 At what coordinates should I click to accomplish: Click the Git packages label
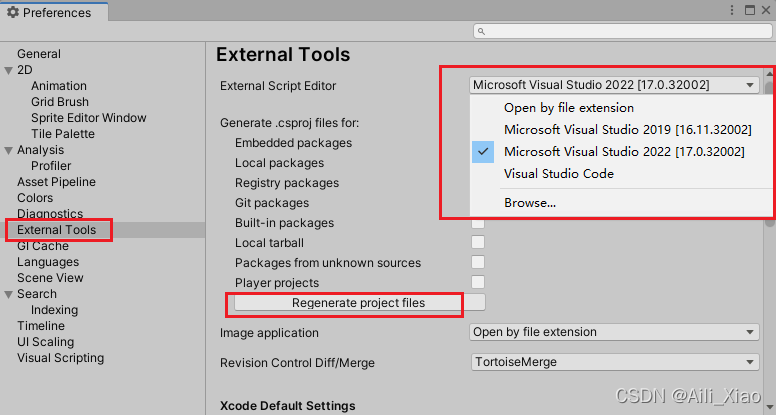point(272,203)
